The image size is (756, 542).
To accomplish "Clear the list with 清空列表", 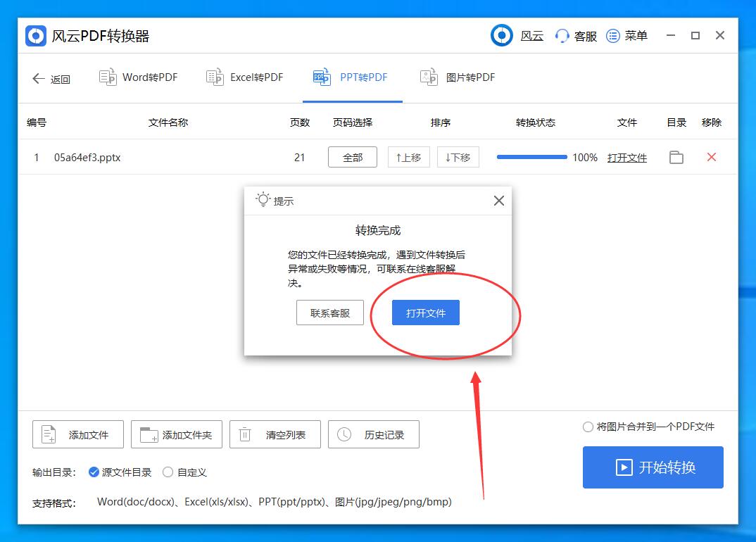I will 275,434.
